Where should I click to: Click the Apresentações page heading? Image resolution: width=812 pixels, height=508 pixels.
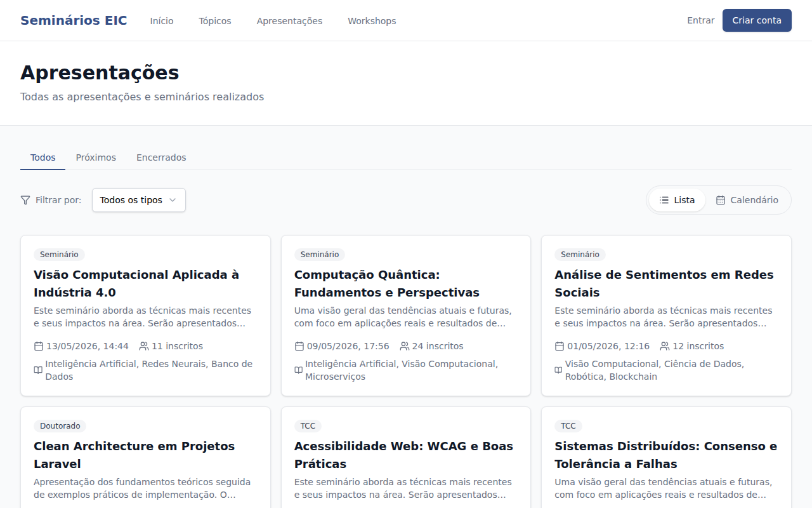[100, 72]
